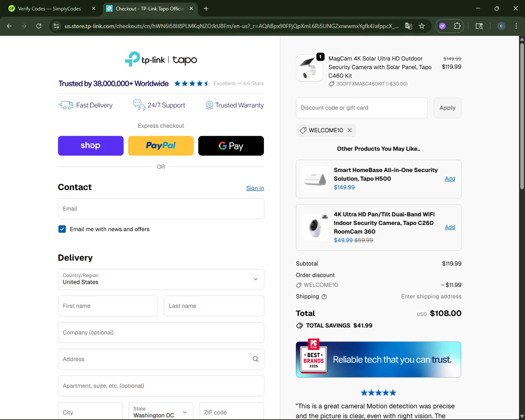Click the order discount amount – $11.99
This screenshot has width=525, height=420.
click(451, 285)
